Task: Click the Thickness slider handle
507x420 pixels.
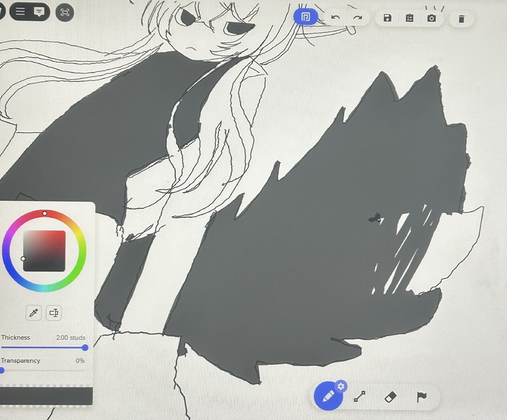Action: [x=85, y=348]
